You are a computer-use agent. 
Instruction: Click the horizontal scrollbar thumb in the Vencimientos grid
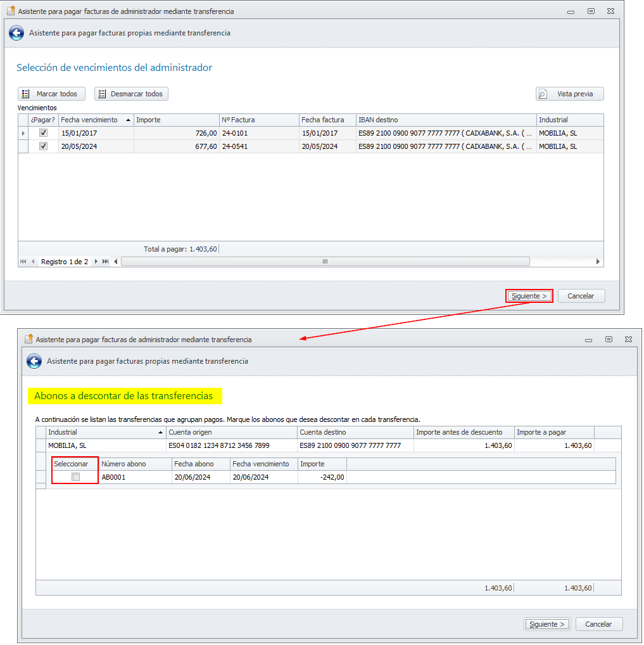[325, 262]
